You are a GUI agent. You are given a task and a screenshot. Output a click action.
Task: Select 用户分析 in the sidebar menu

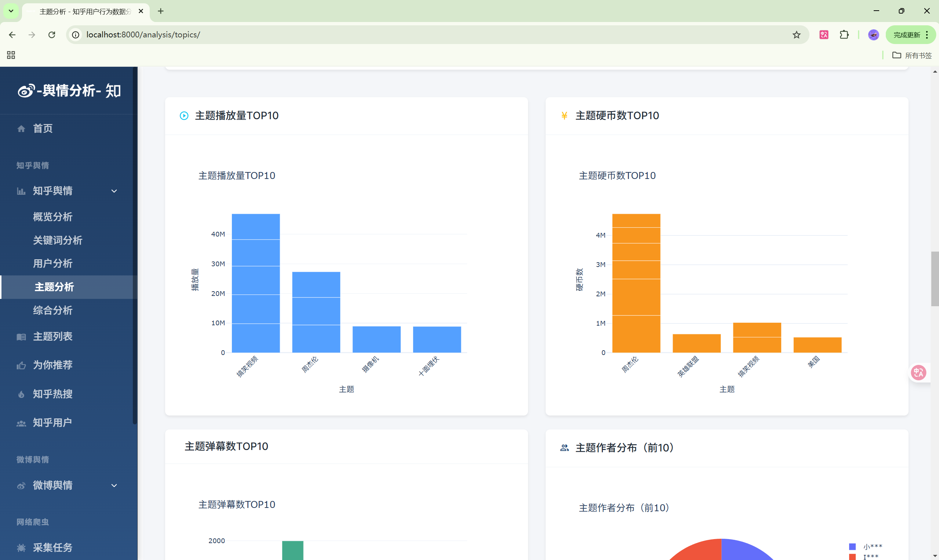pyautogui.click(x=52, y=263)
